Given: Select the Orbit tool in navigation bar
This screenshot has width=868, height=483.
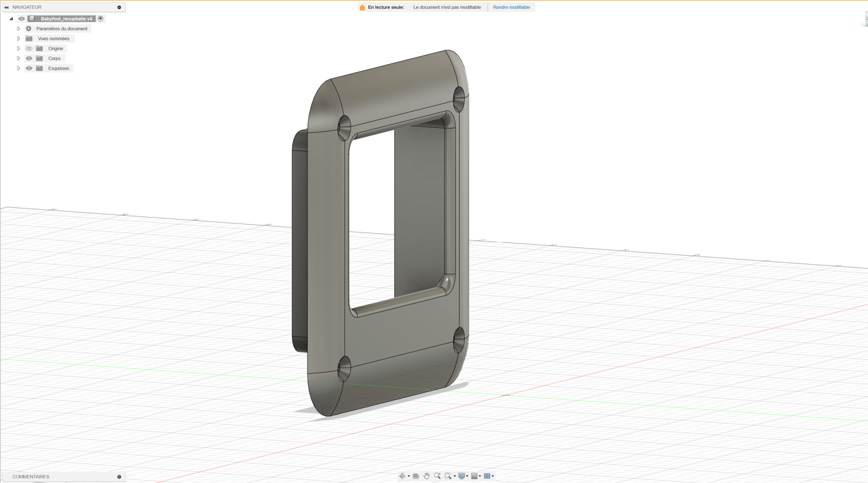Looking at the screenshot, I should coord(402,476).
